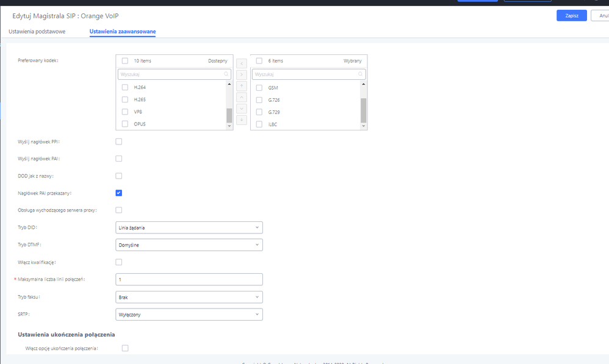The height and width of the screenshot is (364, 609).
Task: Check the GSM codec checkbox
Action: (x=259, y=88)
